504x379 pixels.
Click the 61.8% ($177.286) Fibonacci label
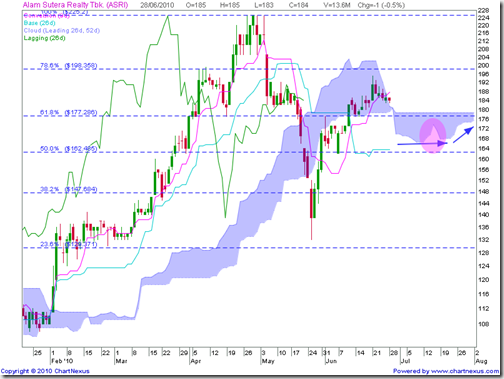69,113
